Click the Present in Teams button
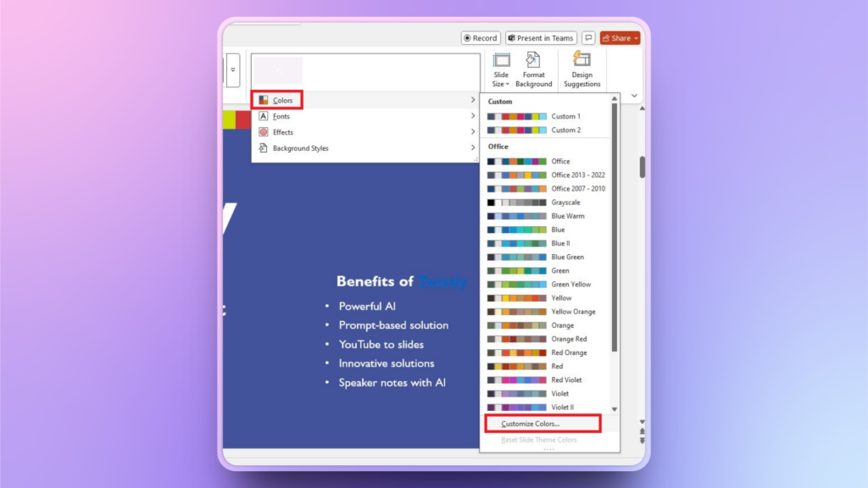Image resolution: width=868 pixels, height=488 pixels. tap(541, 38)
